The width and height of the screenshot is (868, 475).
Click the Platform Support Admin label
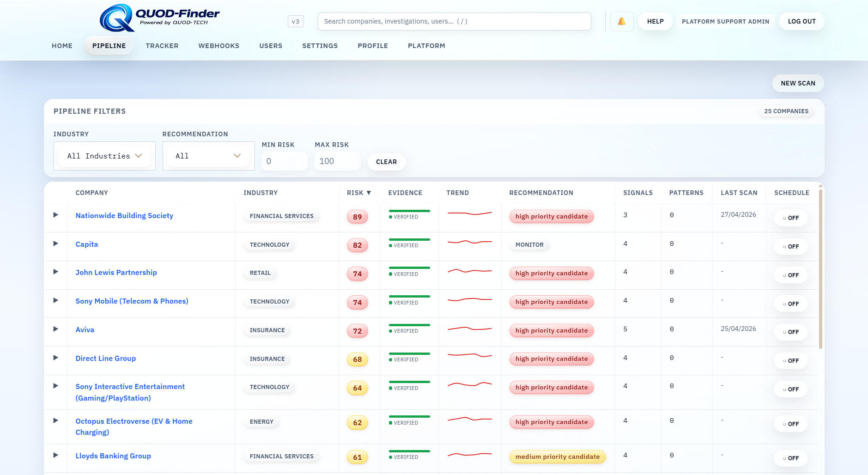[x=725, y=21]
